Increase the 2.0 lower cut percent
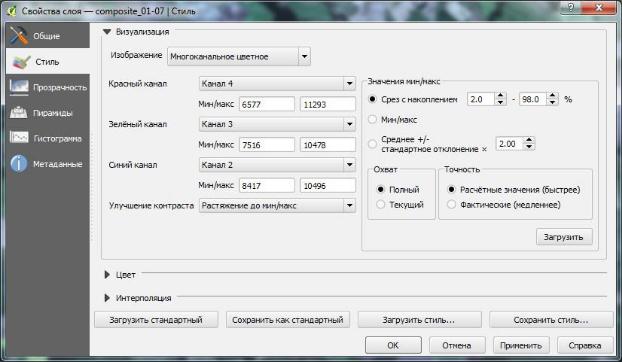Viewport: 622px width, 362px height. click(500, 95)
